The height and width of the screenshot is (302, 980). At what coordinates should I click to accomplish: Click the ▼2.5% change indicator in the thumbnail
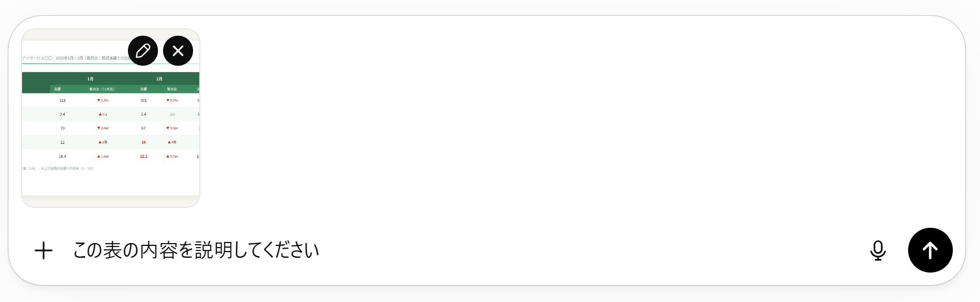pos(103,101)
